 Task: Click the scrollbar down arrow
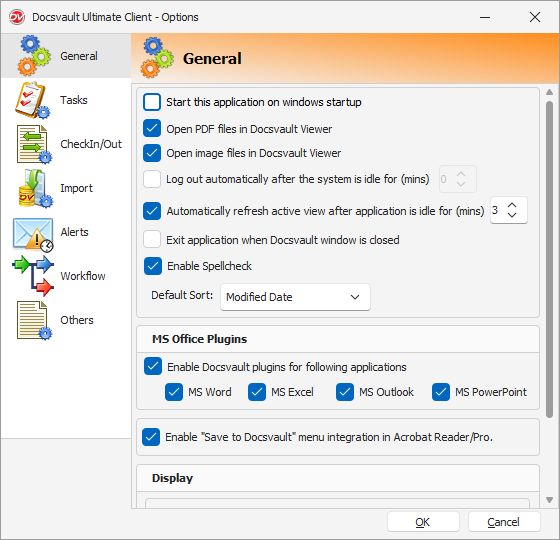pyautogui.click(x=549, y=500)
